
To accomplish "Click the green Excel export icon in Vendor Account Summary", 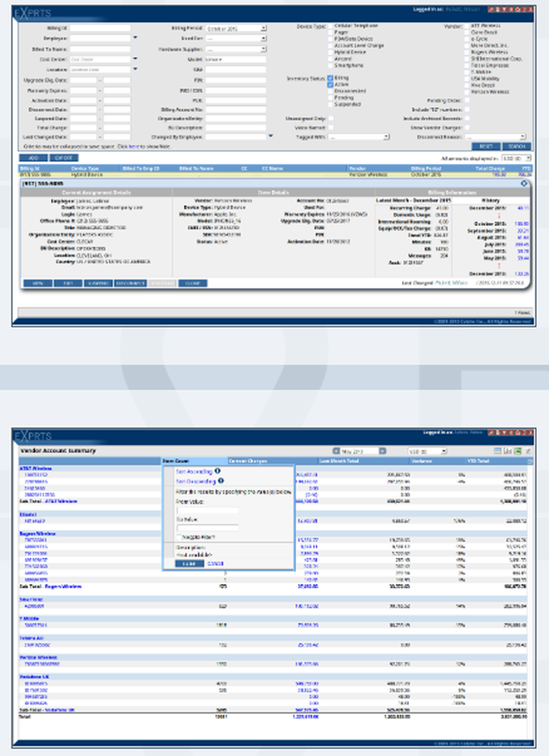I will click(518, 451).
